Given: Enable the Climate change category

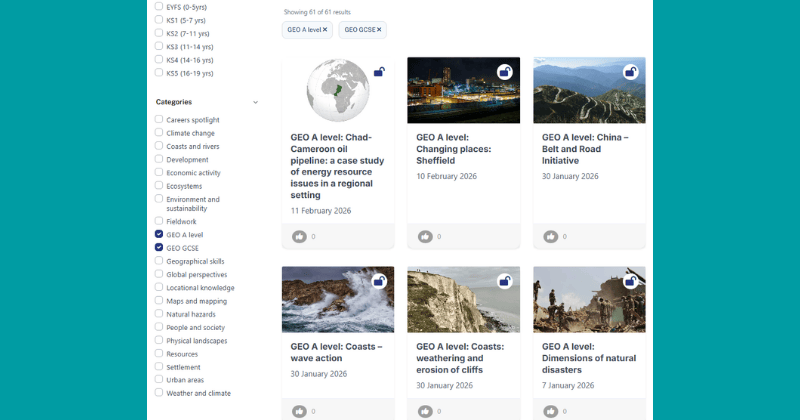Looking at the screenshot, I should 159,132.
